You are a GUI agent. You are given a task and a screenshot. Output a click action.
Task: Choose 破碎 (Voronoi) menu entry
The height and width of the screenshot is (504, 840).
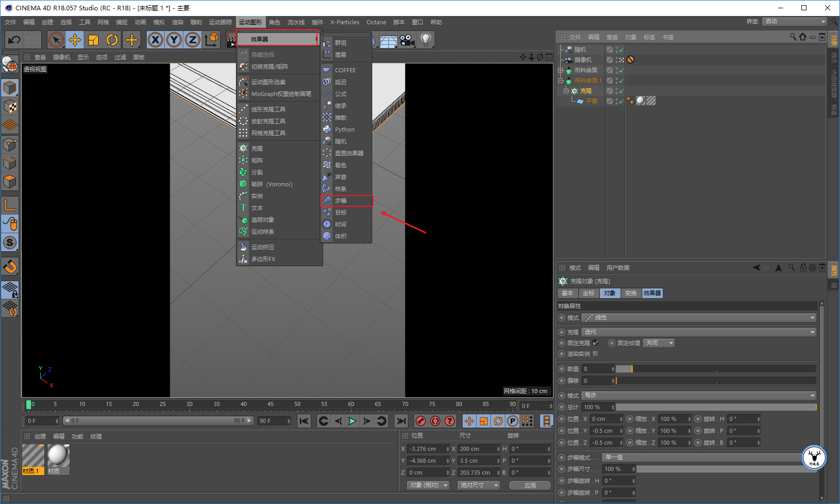[x=279, y=184]
